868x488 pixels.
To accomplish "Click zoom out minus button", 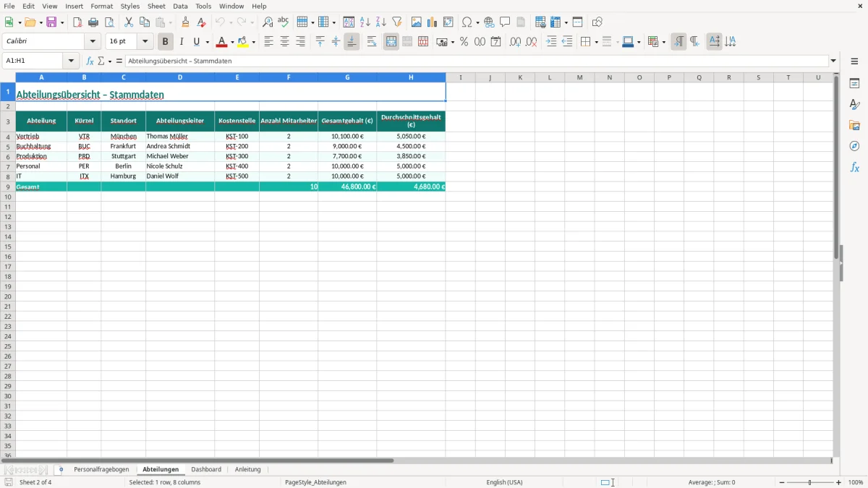I will coord(782,482).
